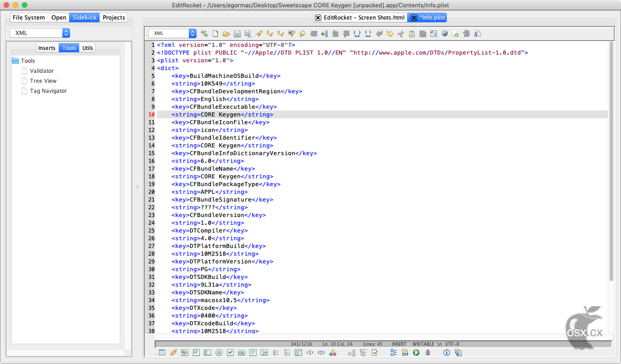
Task: Open the XML language dropdown in editor toolbar
Action: (x=172, y=33)
